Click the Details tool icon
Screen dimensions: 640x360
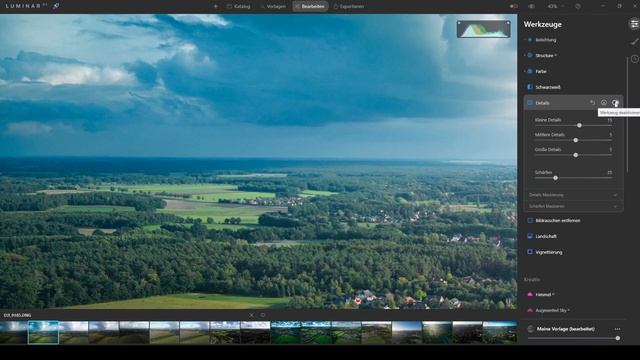coord(530,103)
